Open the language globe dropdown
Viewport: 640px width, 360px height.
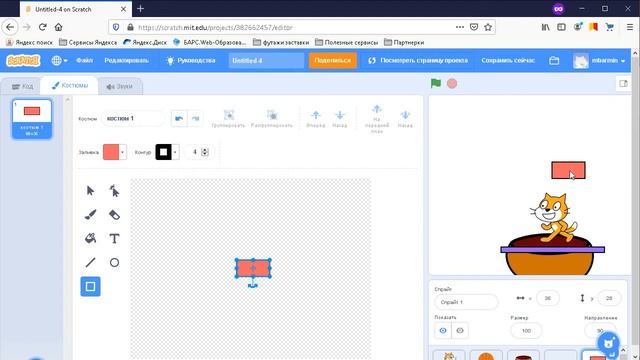coord(59,60)
